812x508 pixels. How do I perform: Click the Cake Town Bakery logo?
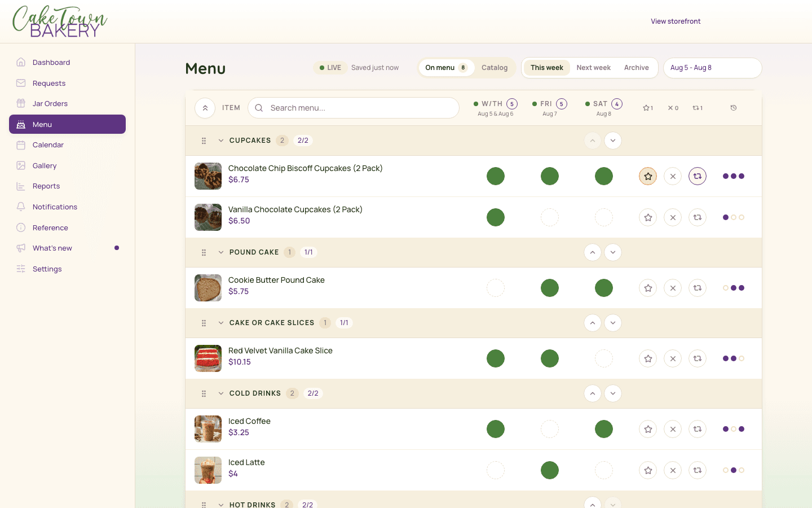pos(60,21)
